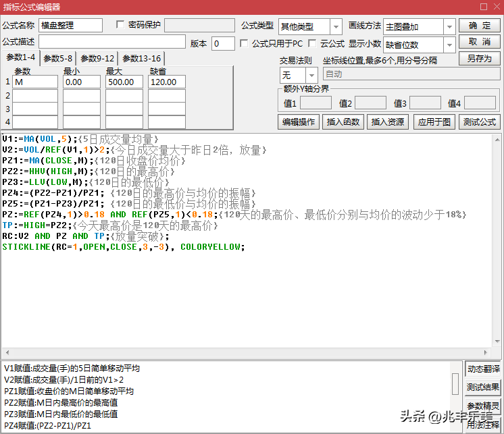
Task: Click the STICKLINE COLORYELLOW code line
Action: coord(124,247)
